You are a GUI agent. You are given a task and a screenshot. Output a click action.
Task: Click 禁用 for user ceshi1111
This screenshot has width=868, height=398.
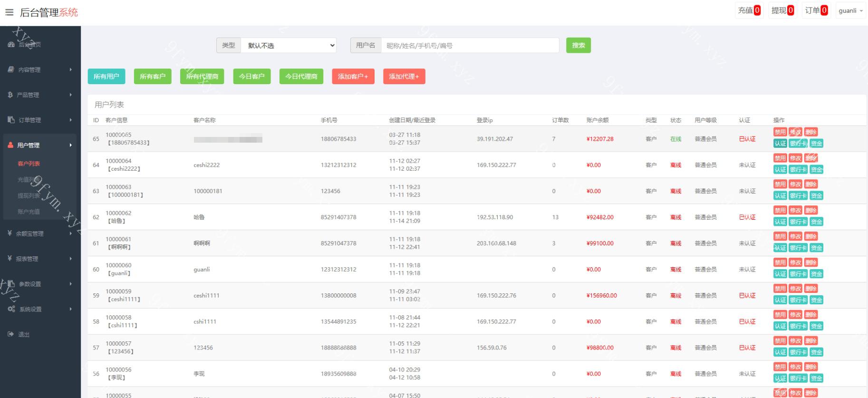(x=780, y=289)
